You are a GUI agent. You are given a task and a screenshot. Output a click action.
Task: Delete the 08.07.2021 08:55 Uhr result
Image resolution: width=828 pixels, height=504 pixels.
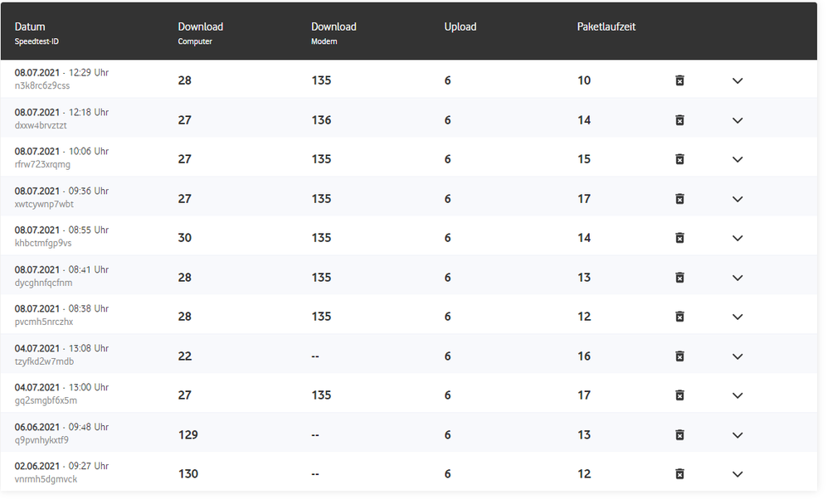pyautogui.click(x=679, y=238)
